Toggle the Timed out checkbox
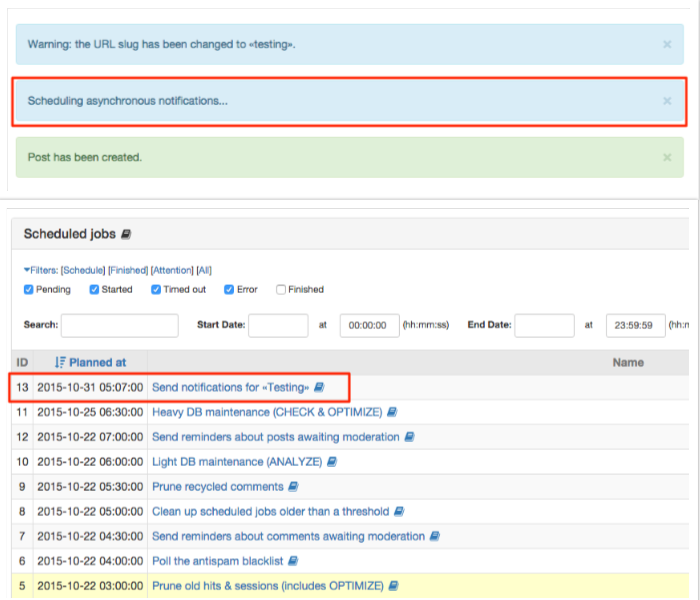 (156, 290)
